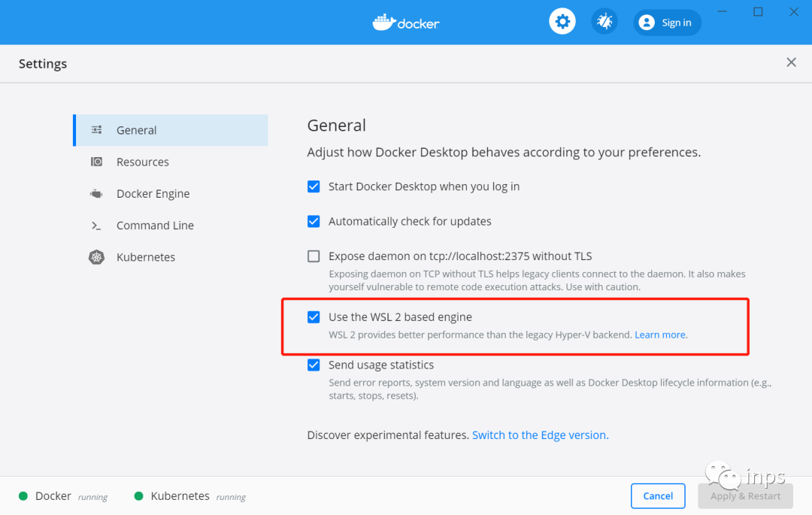812x515 pixels.
Task: Close the Settings panel
Action: point(791,62)
